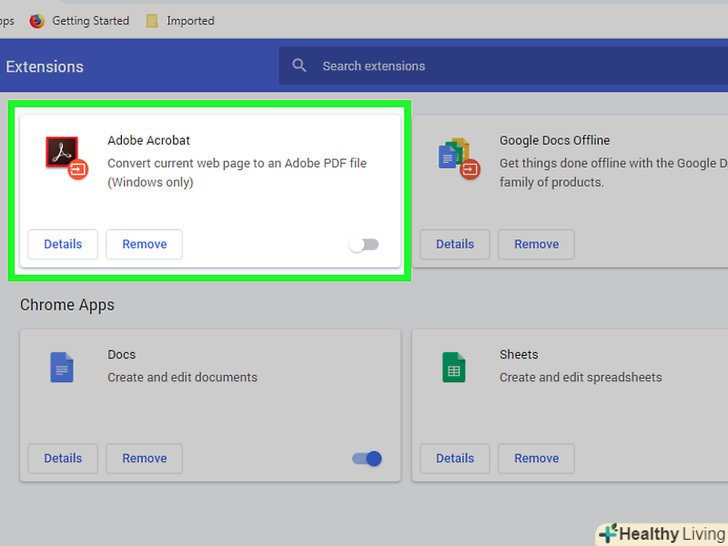Screen dimensions: 728x546
Task: Show Details for the Docs app
Action: 63,458
